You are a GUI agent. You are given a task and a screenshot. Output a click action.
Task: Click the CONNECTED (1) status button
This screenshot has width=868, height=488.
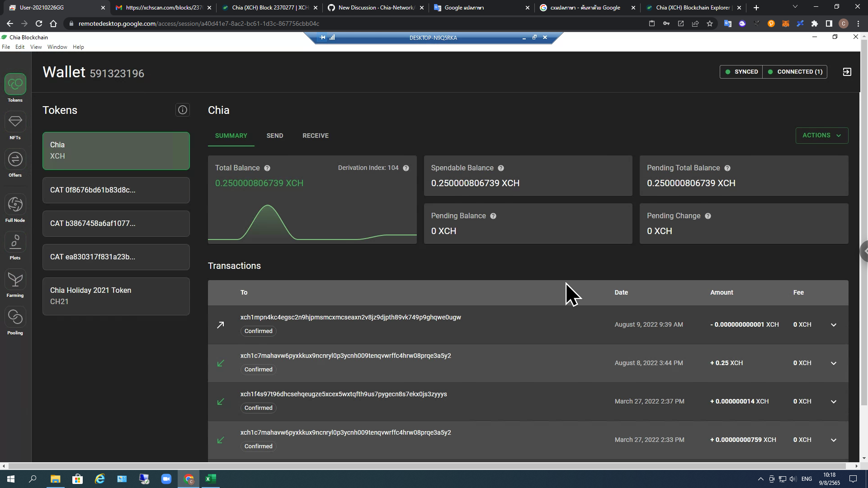tap(795, 72)
